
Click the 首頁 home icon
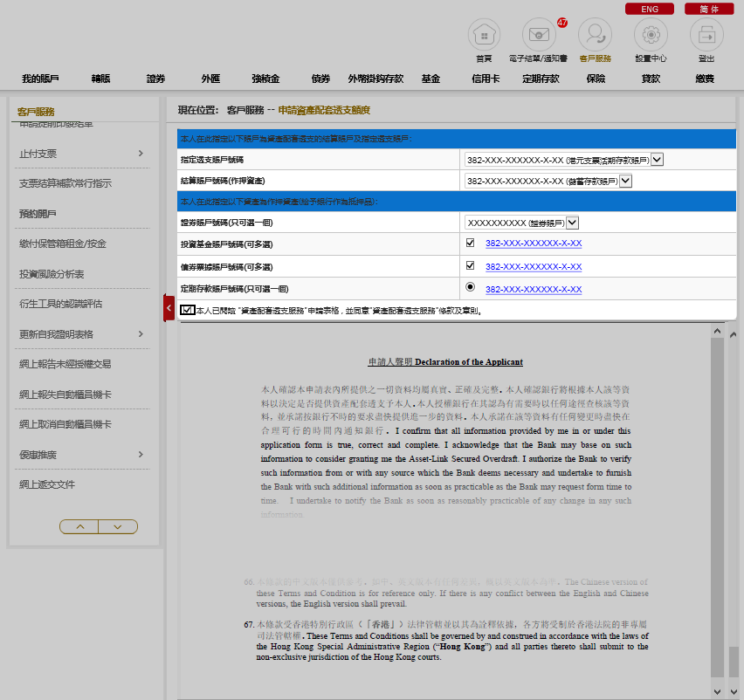point(485,36)
